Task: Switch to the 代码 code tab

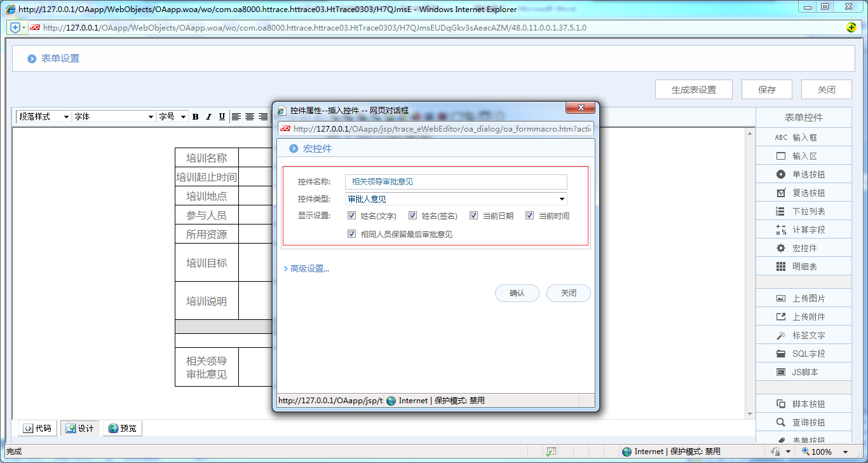Action: tap(36, 428)
